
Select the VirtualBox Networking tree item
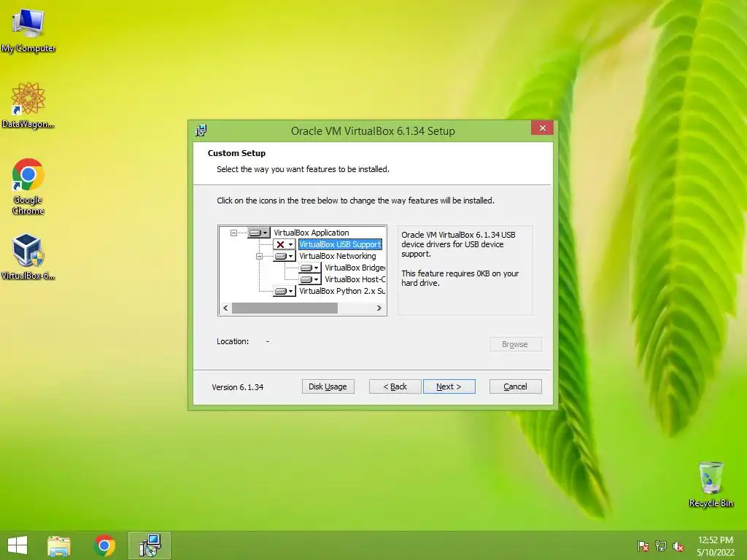[337, 256]
